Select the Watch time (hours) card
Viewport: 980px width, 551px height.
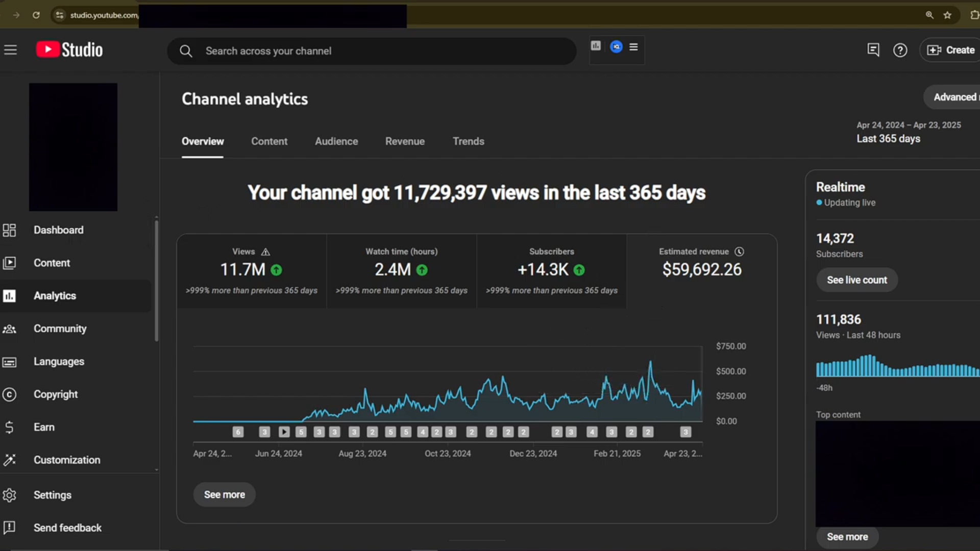click(401, 271)
